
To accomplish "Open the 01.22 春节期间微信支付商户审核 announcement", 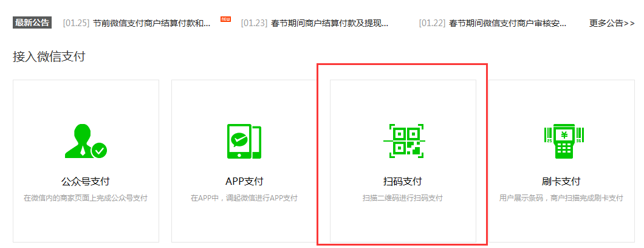I will point(507,24).
